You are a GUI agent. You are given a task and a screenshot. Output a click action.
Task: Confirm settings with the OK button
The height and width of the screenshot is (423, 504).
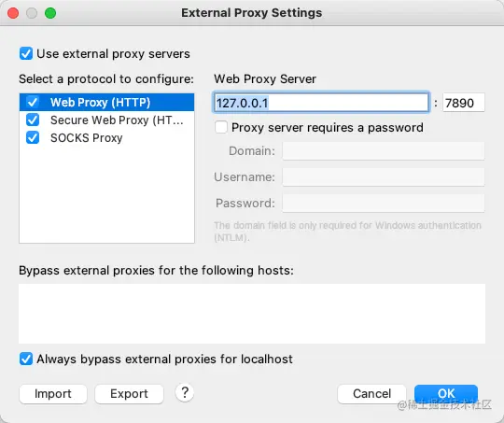[446, 394]
